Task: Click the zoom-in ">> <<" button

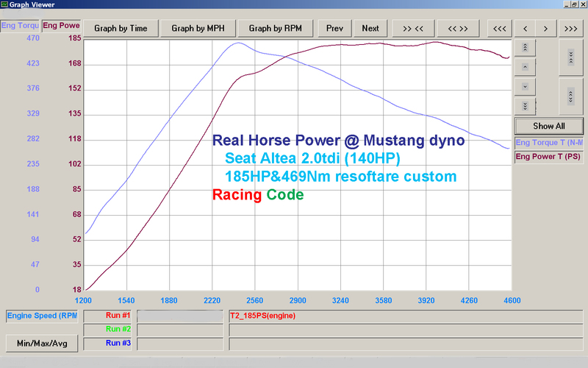Action: (x=413, y=29)
